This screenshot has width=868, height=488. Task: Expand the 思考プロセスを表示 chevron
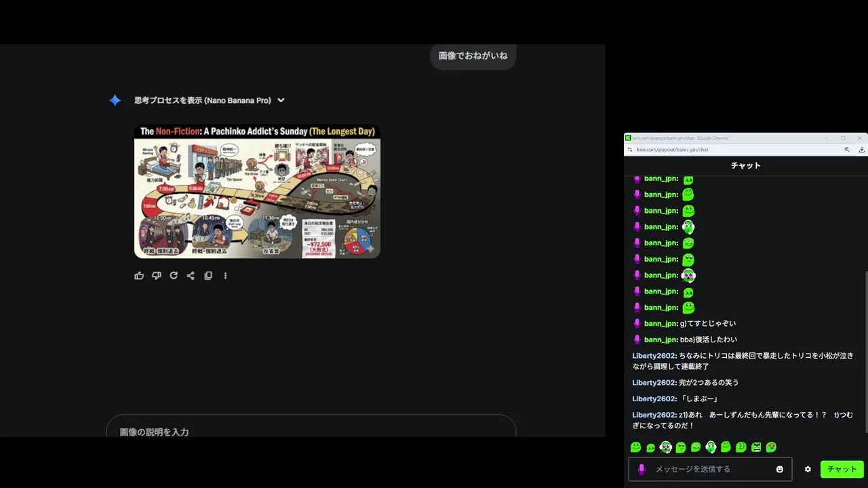click(281, 100)
